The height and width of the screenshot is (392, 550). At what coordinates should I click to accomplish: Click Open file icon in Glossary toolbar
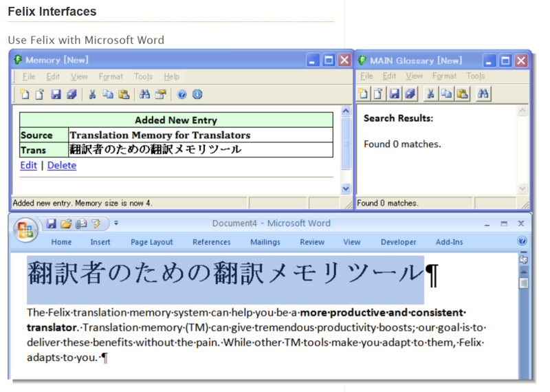pos(378,94)
